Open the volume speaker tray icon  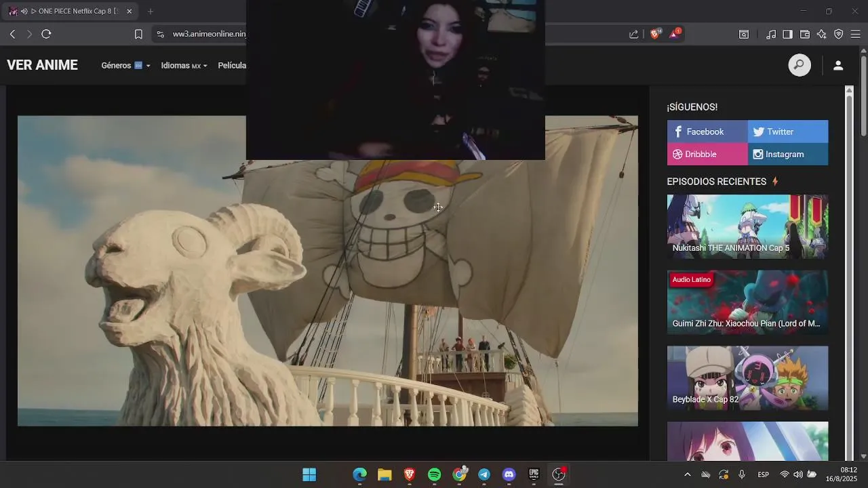[798, 474]
